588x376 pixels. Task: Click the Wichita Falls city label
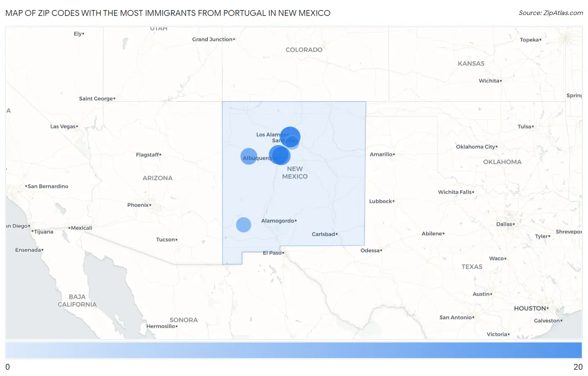(455, 192)
